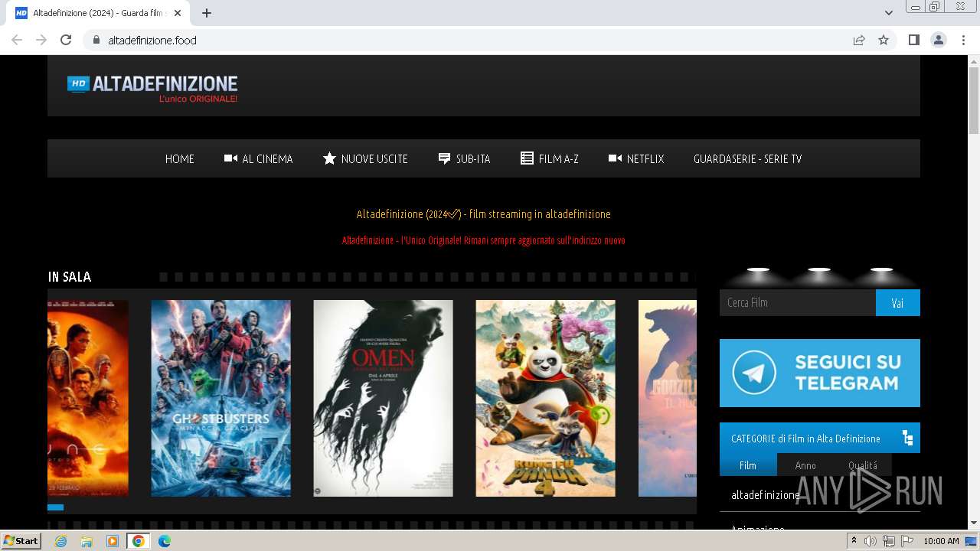Open the Ghostbusters movie poster
The width and height of the screenshot is (980, 551).
(220, 398)
